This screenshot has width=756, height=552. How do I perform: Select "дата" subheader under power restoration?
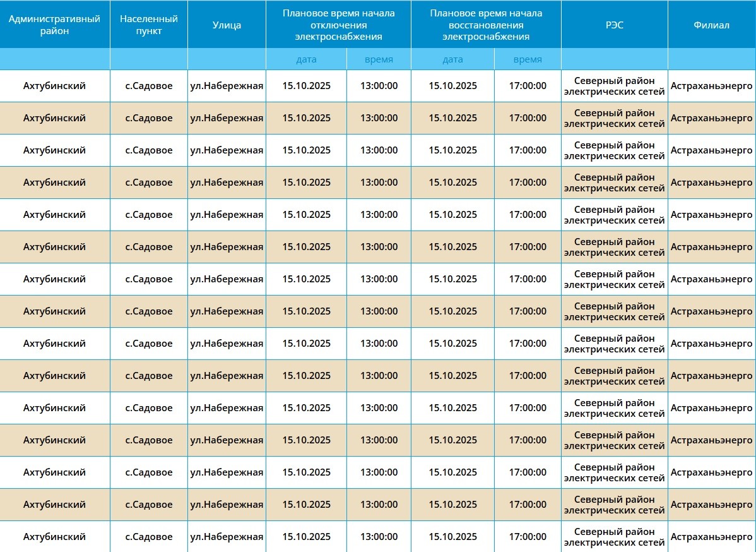(x=452, y=59)
